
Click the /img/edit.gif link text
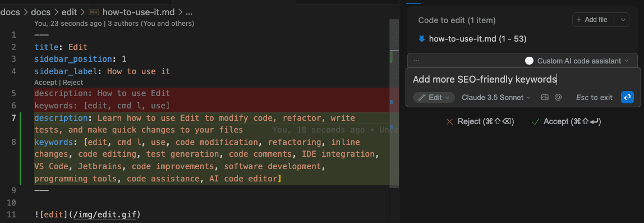(104, 215)
